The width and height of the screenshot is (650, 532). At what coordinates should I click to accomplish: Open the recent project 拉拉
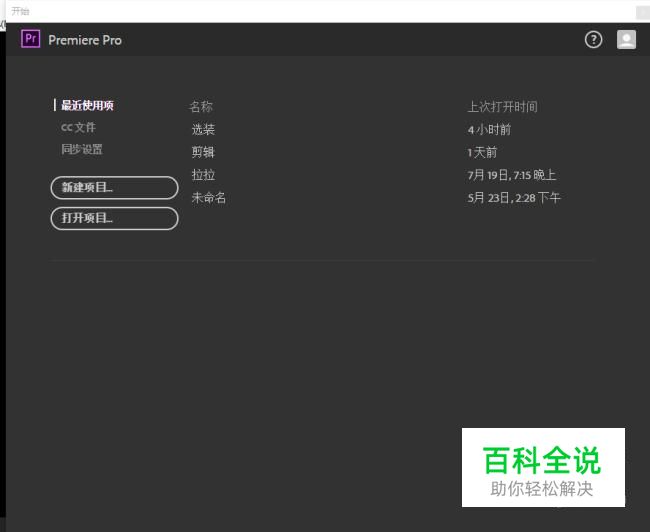[x=203, y=175]
